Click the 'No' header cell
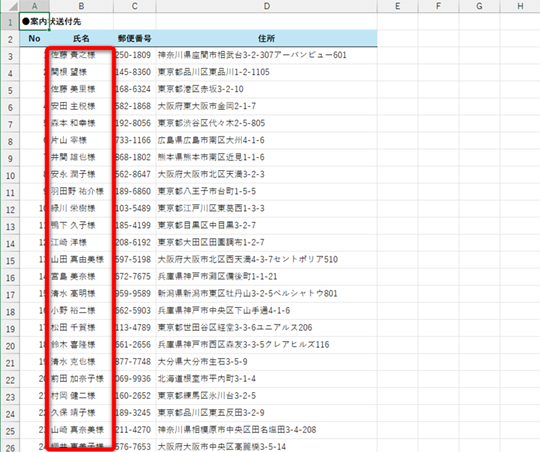The height and width of the screenshot is (452, 540). (34, 39)
